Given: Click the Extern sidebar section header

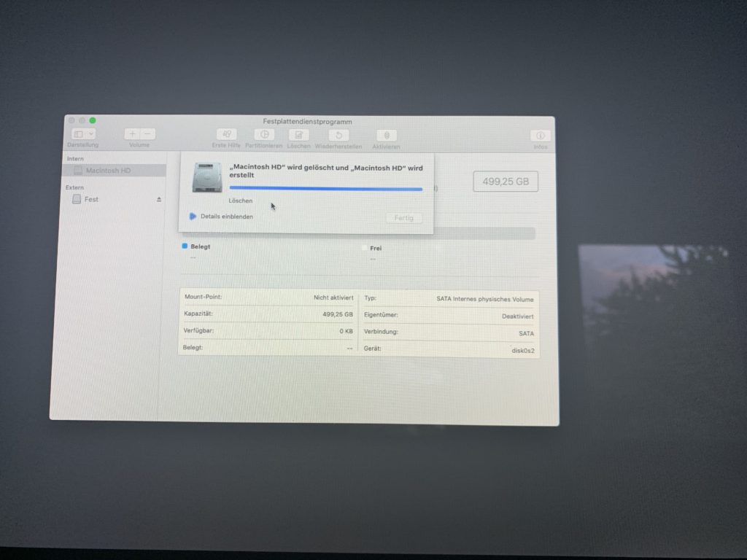Looking at the screenshot, I should click(75, 187).
